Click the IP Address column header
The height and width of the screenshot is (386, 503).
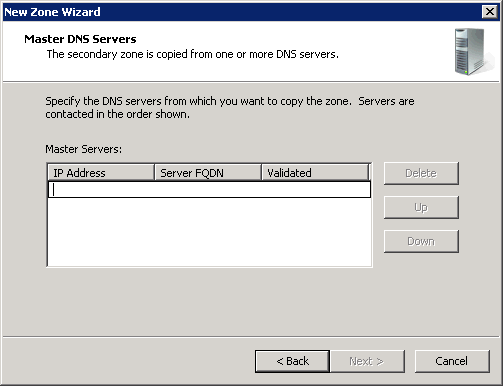click(x=101, y=173)
